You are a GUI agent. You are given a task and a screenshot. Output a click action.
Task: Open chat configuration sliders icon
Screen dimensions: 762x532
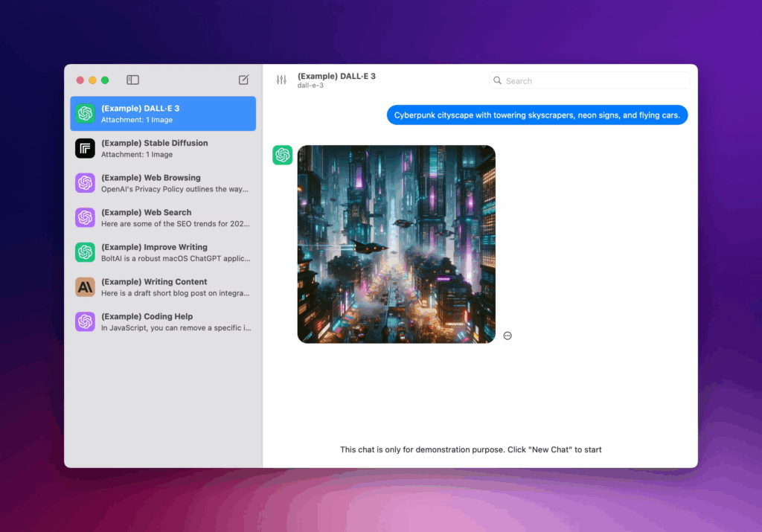tap(281, 80)
